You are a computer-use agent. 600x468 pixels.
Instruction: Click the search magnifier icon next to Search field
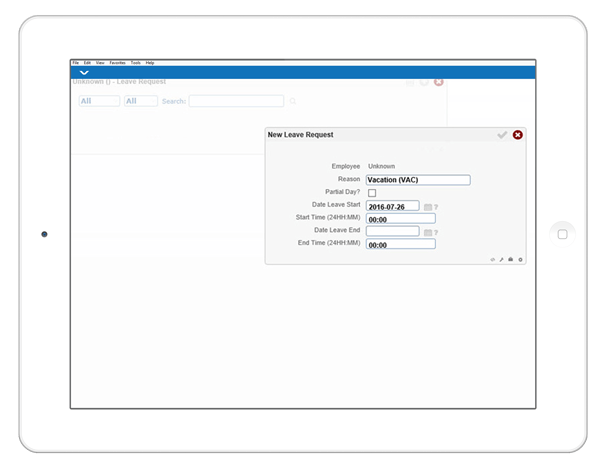click(292, 101)
